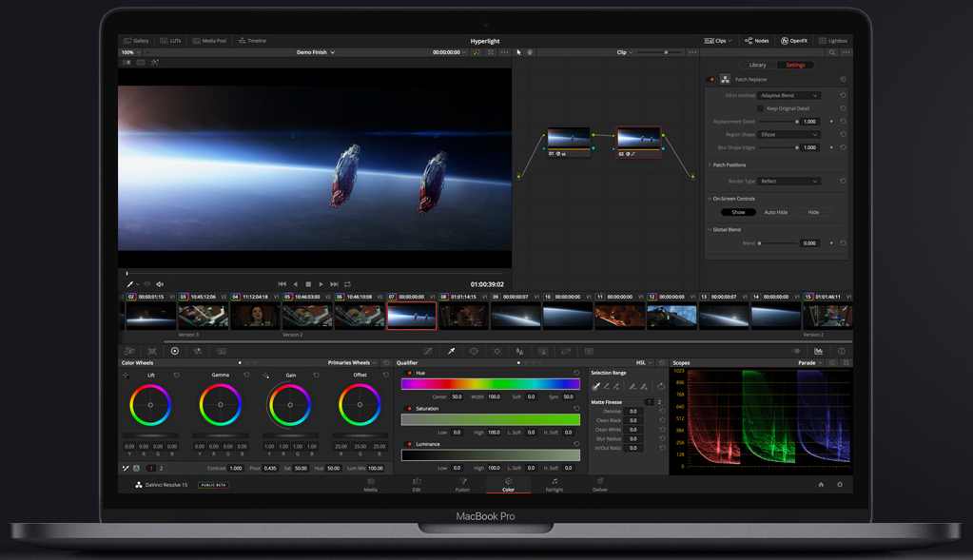Open the Border Type Reflect dropdown
Screen dimensions: 973x560
788,181
